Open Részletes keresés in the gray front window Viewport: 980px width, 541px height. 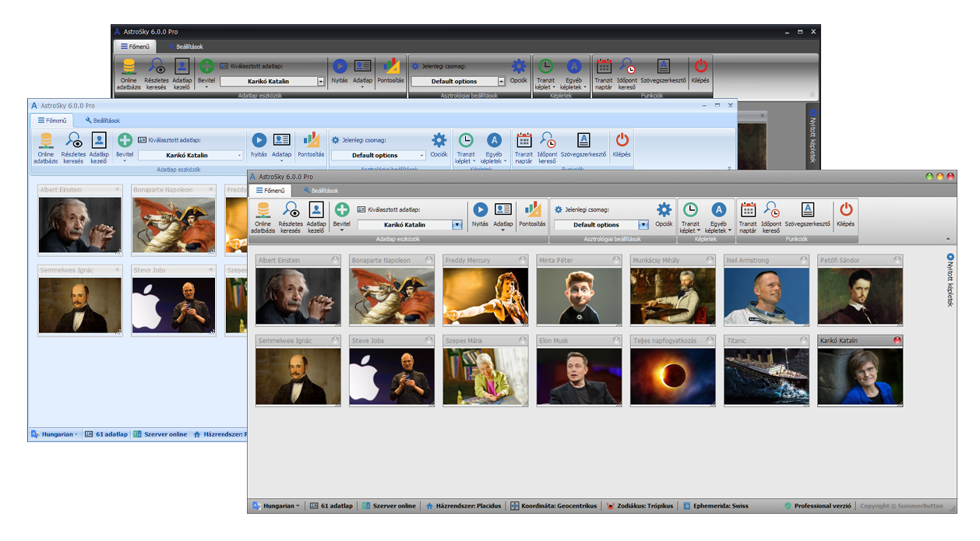click(x=291, y=216)
